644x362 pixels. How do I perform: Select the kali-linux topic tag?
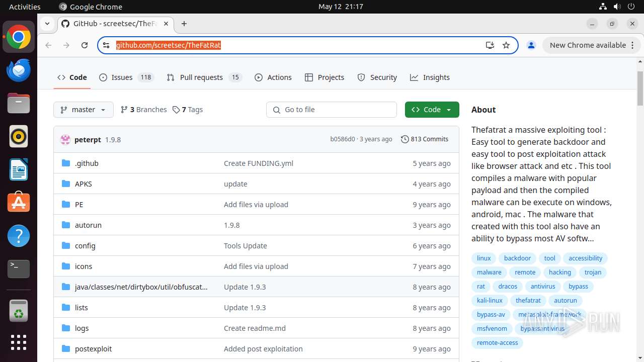(490, 301)
